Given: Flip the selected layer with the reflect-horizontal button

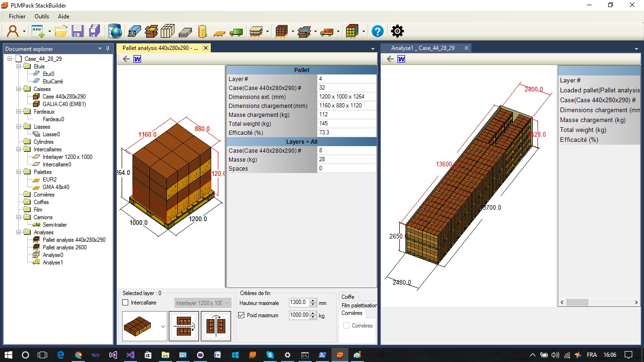Looking at the screenshot, I should click(x=184, y=326).
